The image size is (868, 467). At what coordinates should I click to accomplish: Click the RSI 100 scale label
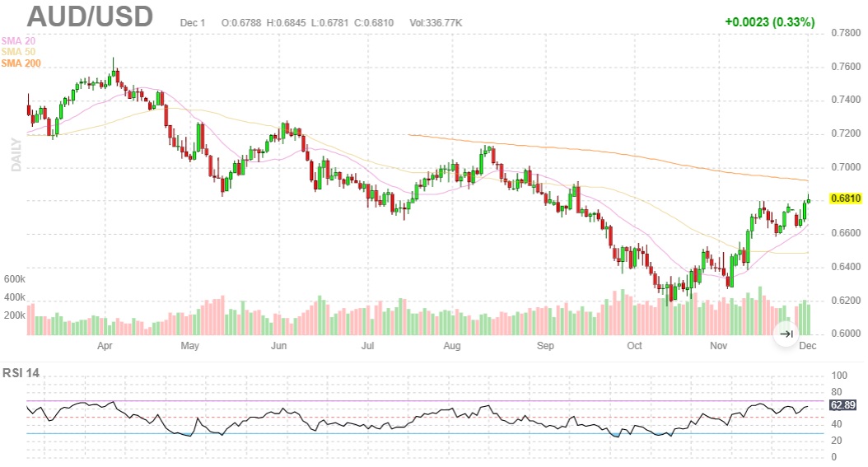[839, 375]
